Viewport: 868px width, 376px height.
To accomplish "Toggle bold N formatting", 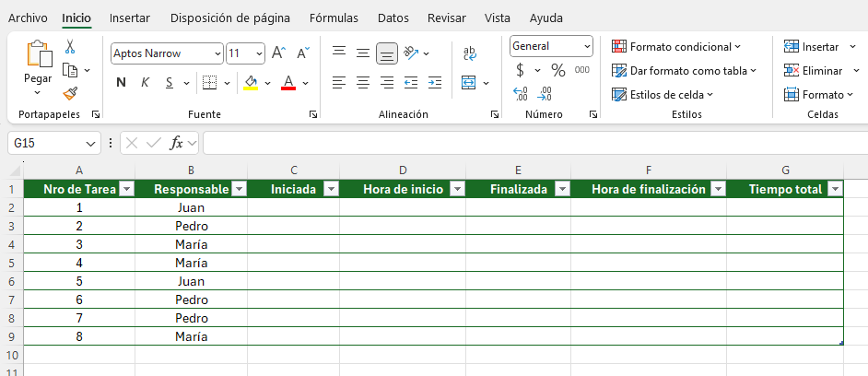I will click(122, 83).
